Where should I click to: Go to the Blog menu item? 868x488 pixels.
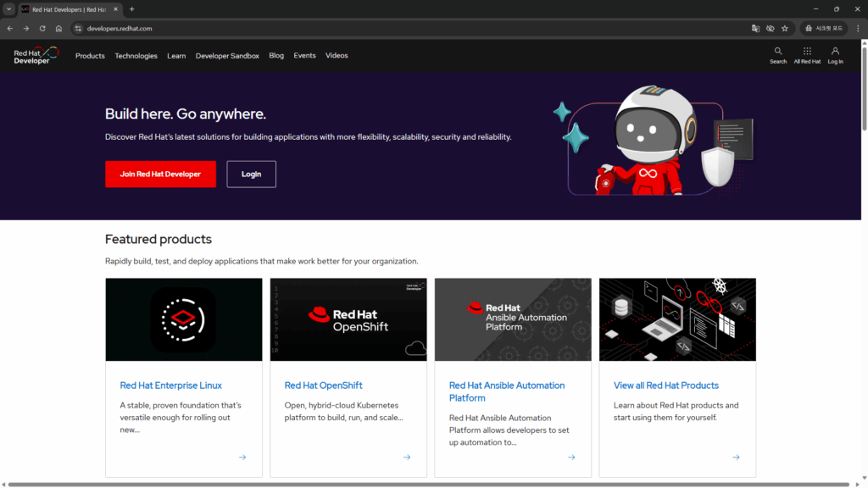point(276,56)
